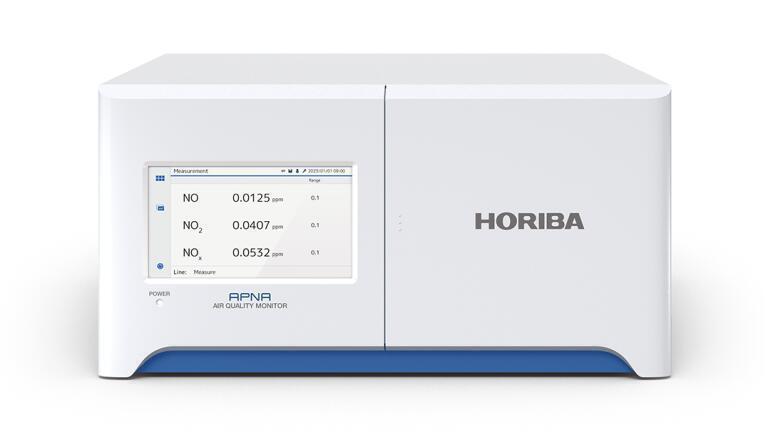Tap the wrench maintenance status icon

pos(304,171)
